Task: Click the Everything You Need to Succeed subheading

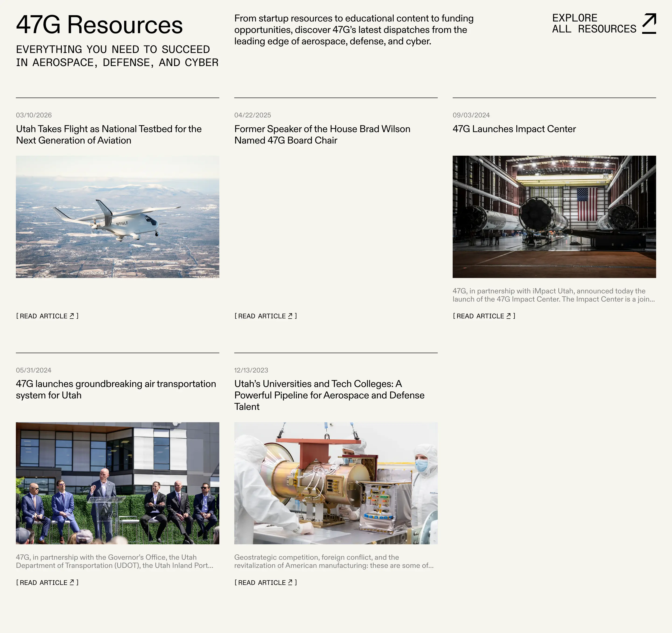Action: pos(117,56)
